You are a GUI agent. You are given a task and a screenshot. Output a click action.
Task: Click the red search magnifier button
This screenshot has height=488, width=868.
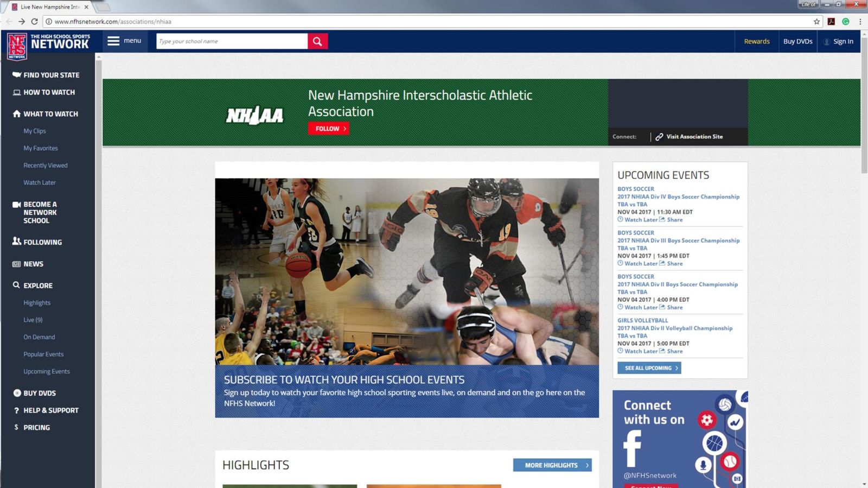317,41
